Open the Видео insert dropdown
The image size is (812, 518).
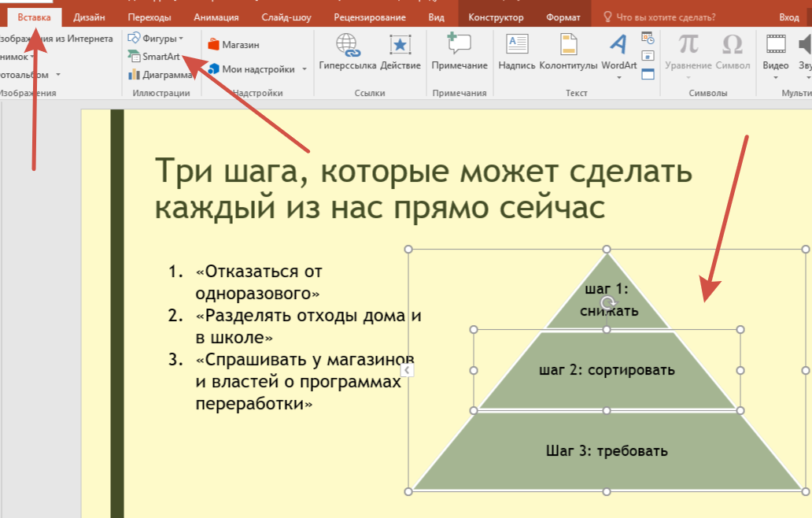pyautogui.click(x=775, y=77)
